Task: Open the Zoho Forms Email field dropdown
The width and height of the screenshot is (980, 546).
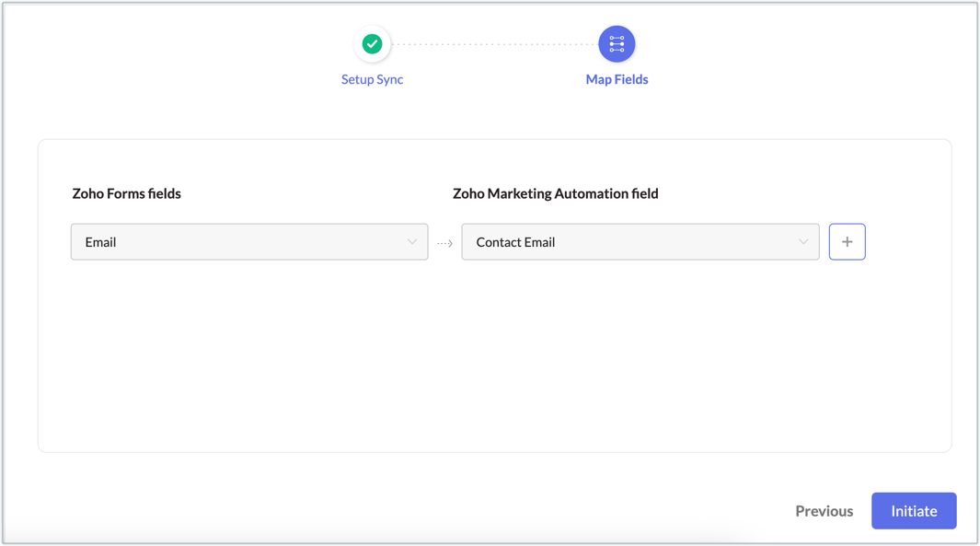Action: coord(249,242)
